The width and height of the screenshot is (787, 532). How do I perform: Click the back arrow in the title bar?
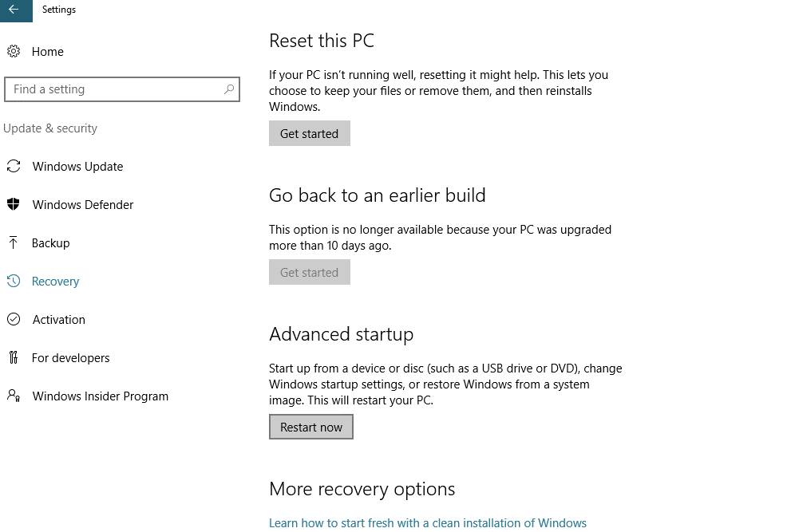(14, 10)
